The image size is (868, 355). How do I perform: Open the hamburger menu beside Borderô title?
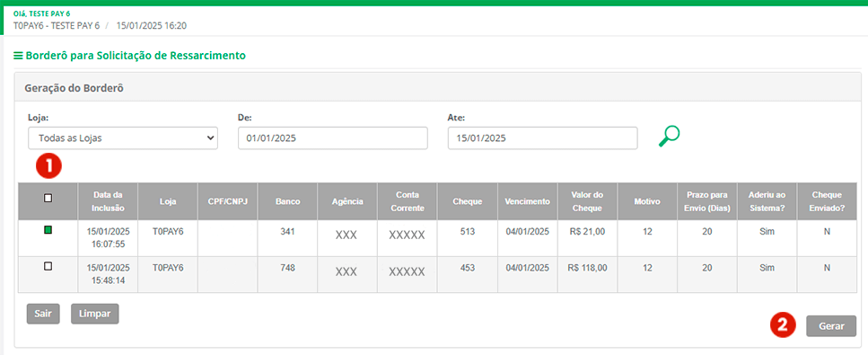coord(18,56)
